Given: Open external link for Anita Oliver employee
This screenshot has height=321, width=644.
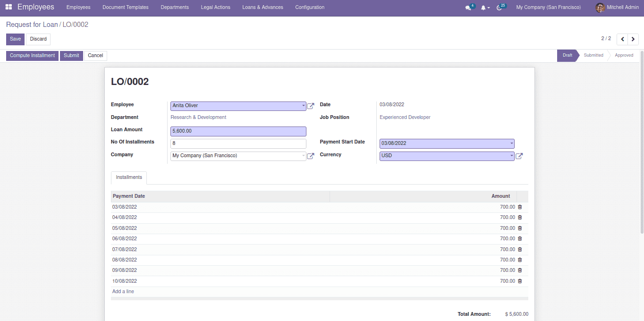Looking at the screenshot, I should click(311, 106).
